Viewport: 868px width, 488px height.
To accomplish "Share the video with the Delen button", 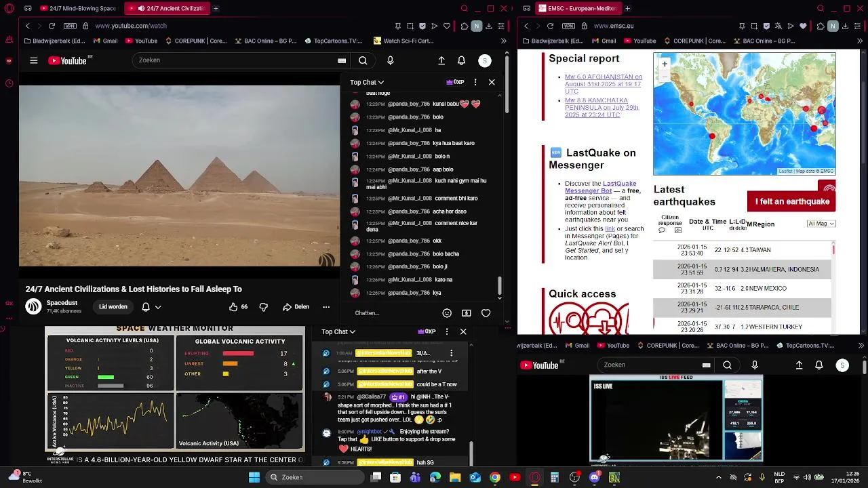I will pyautogui.click(x=296, y=306).
